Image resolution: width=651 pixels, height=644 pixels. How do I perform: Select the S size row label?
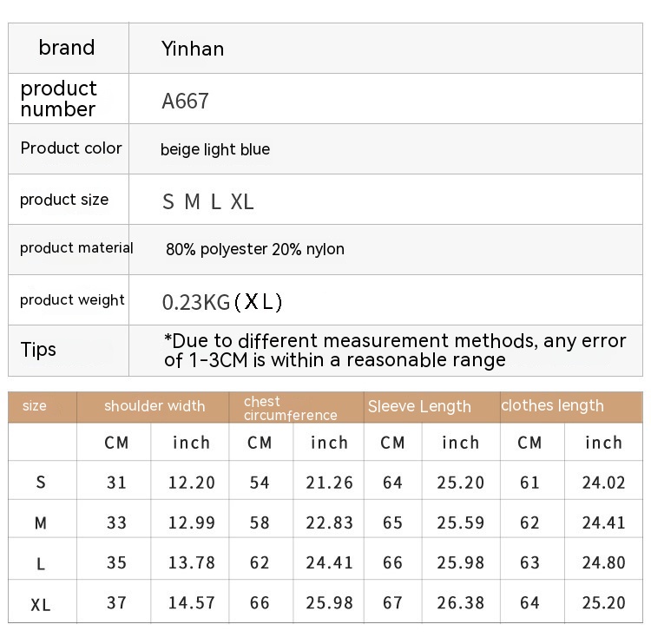click(41, 483)
